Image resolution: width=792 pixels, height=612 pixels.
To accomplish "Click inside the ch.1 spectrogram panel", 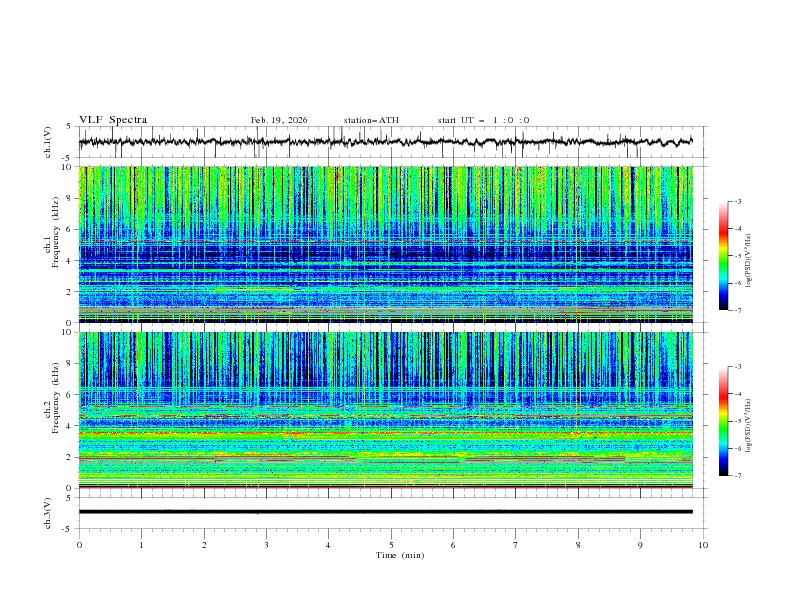I will click(x=391, y=244).
